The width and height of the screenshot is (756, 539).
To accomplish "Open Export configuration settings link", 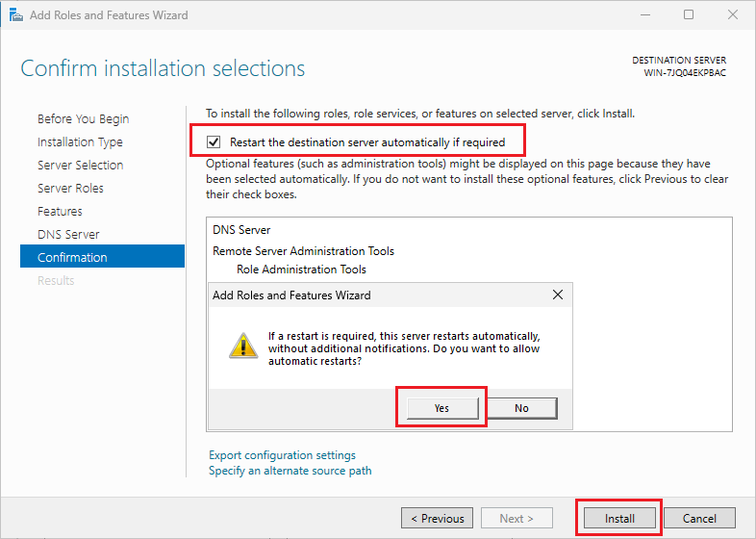I will click(282, 455).
